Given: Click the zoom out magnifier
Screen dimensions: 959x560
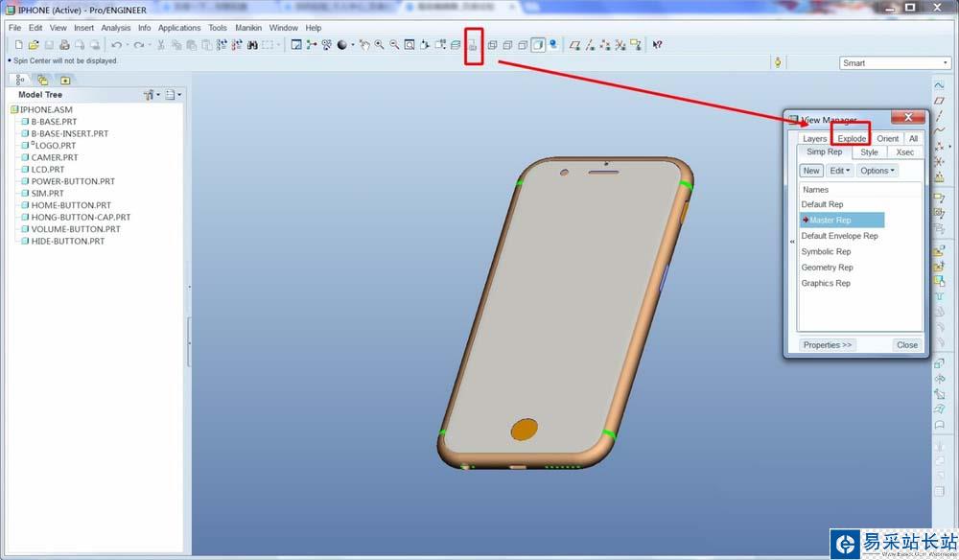Looking at the screenshot, I should coord(394,45).
